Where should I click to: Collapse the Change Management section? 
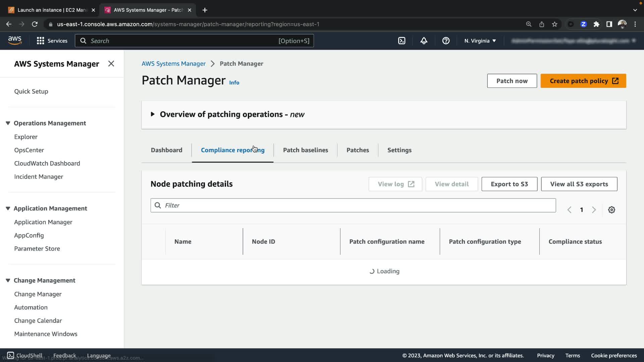[8, 281]
